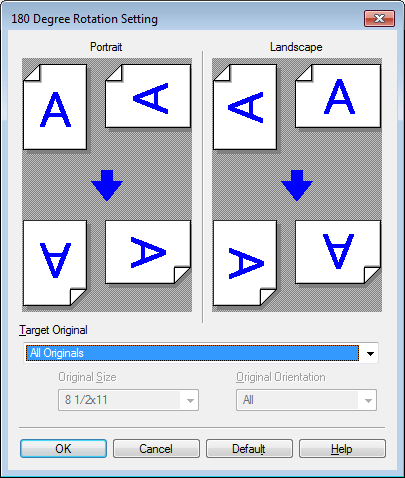Click the Landscape upside-down A wide page

point(338,252)
